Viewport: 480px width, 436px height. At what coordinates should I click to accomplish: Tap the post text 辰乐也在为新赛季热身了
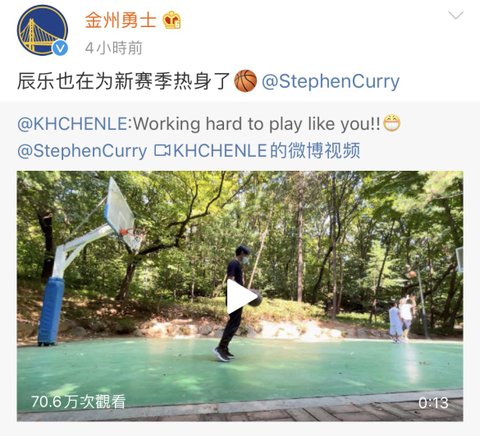click(124, 81)
